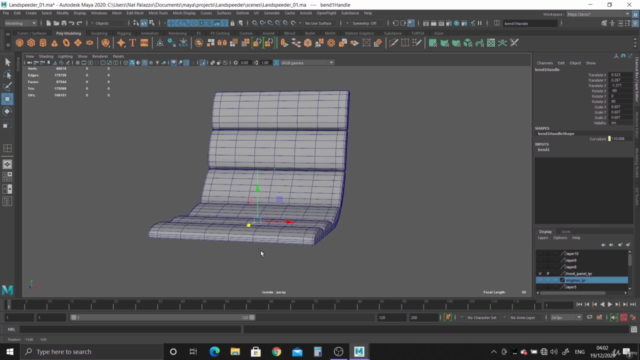The height and width of the screenshot is (360, 640).
Task: Choose the Move tool in the toolbox
Action: coord(7,99)
